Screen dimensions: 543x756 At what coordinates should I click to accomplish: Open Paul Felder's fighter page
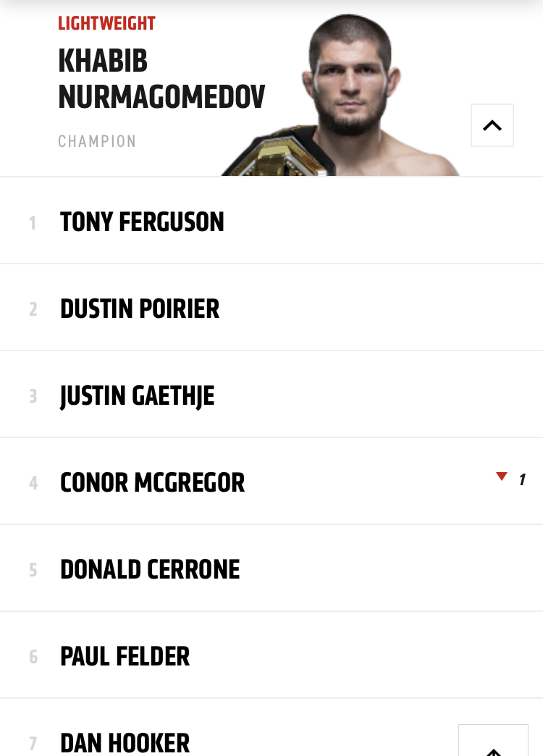click(125, 656)
